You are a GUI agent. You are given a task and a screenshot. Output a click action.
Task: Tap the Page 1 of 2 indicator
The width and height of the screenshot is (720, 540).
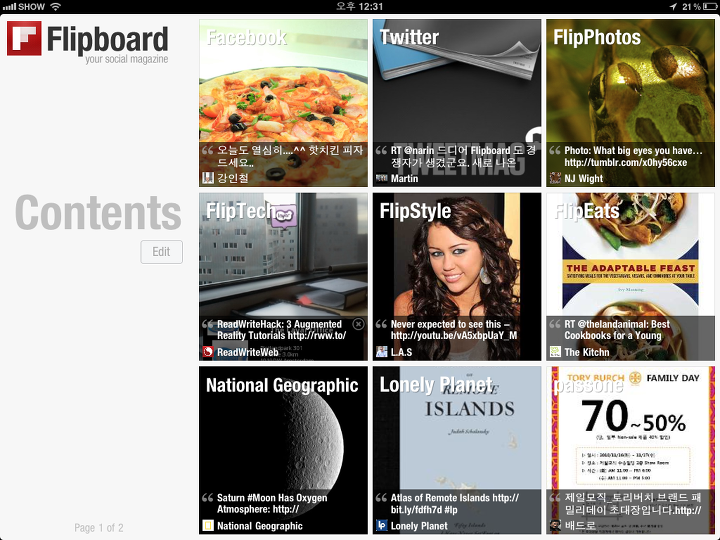[x=99, y=528]
